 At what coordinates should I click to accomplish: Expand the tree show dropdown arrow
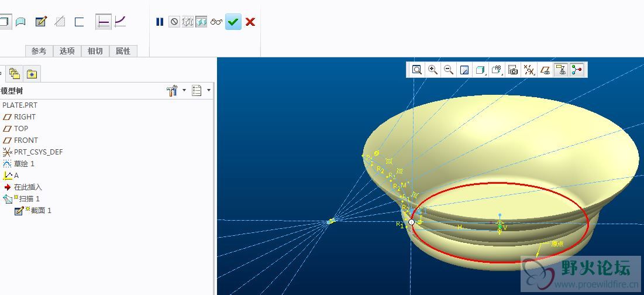click(209, 90)
